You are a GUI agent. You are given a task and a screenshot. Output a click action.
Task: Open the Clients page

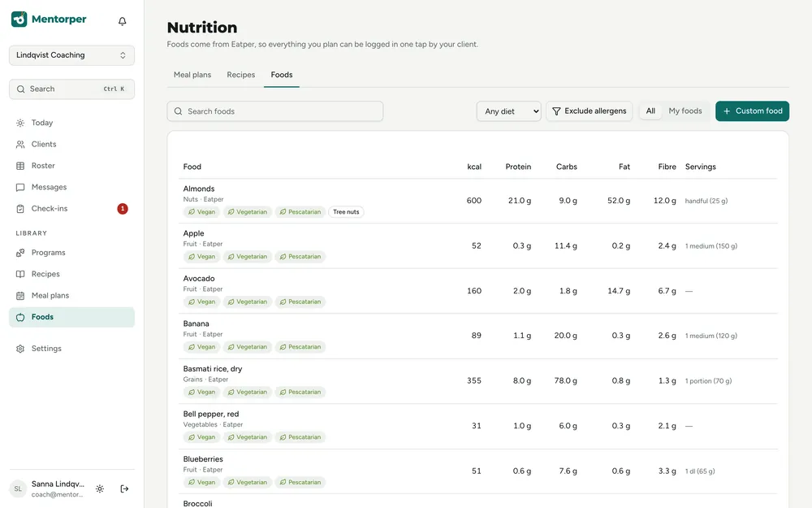pyautogui.click(x=71, y=144)
